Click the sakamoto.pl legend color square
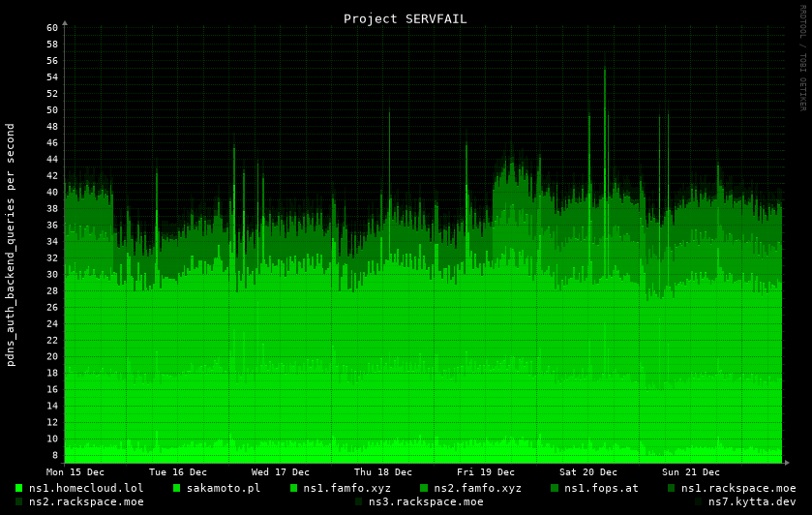The height and width of the screenshot is (515, 812). (177, 488)
